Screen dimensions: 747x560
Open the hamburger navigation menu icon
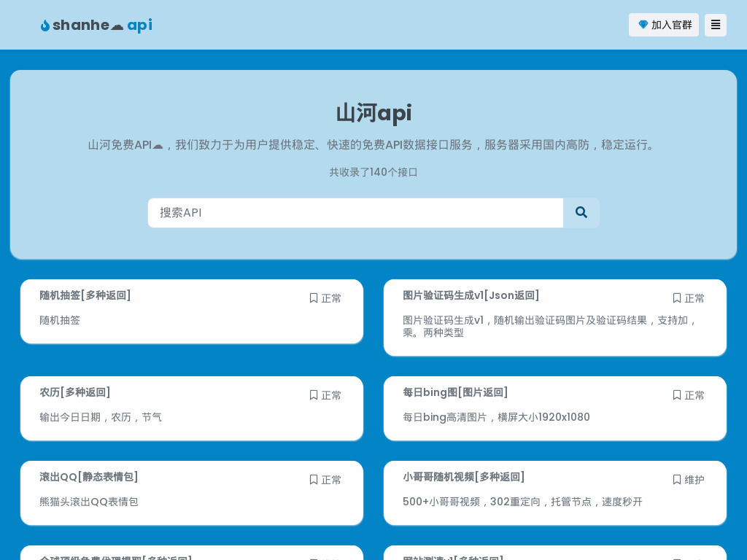pos(715,25)
